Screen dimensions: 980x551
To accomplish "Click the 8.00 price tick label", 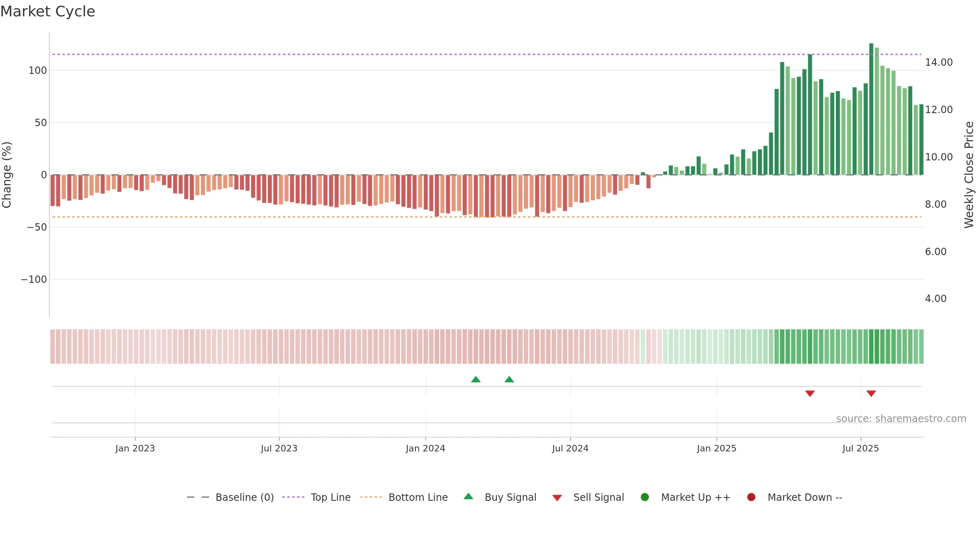I will (935, 204).
